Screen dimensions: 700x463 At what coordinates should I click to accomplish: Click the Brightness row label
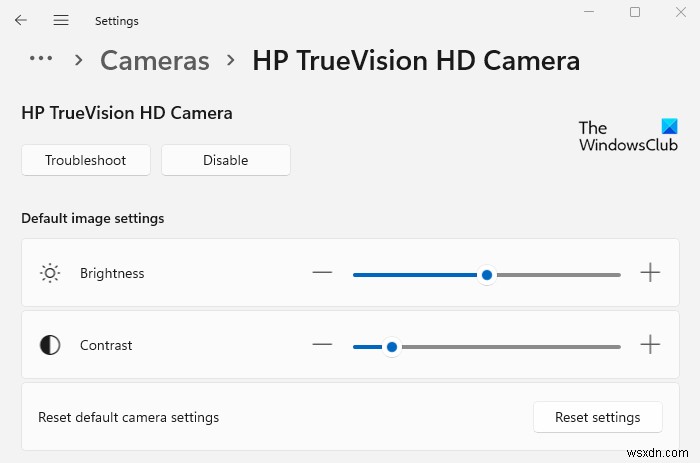(x=112, y=273)
